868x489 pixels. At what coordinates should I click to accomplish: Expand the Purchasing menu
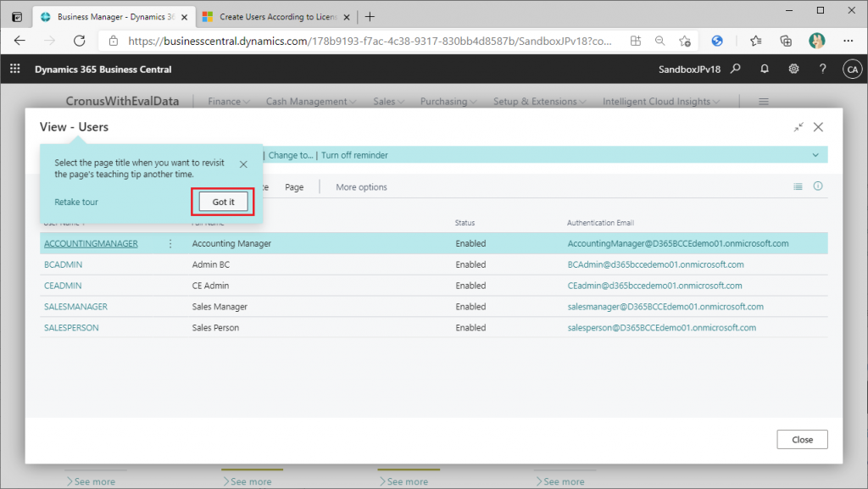coord(448,102)
